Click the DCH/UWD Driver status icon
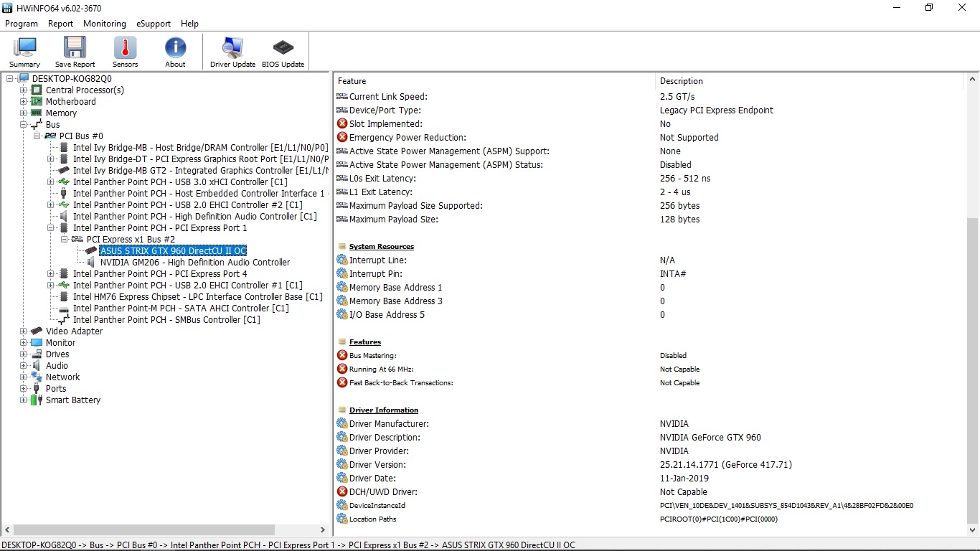Viewport: 980px width, 551px height. 342,492
